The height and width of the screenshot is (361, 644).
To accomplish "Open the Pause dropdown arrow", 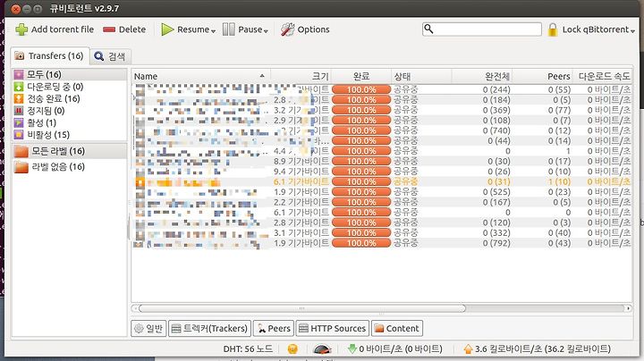I will click(x=266, y=31).
